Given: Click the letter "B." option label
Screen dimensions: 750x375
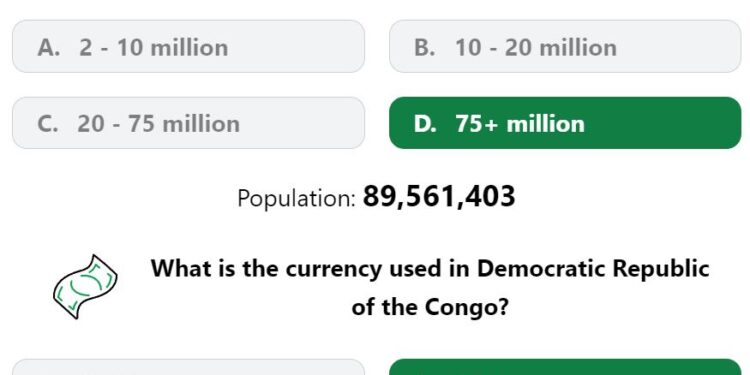Looking at the screenshot, I should coord(425,47).
